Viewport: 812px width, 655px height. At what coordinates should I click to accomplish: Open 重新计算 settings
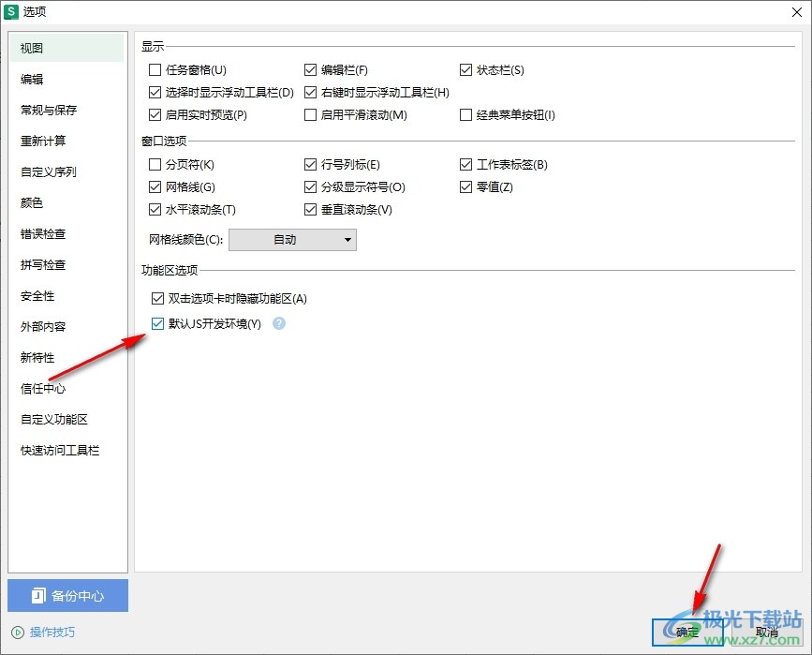66,141
